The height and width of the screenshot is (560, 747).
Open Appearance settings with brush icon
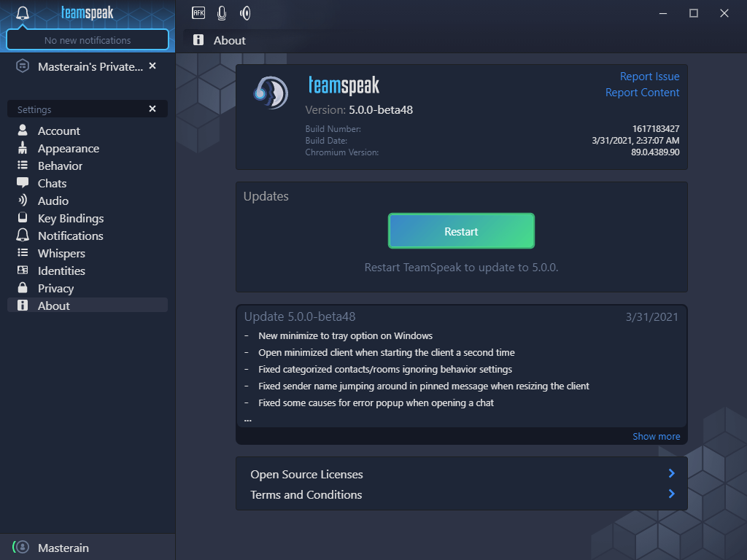click(x=23, y=148)
